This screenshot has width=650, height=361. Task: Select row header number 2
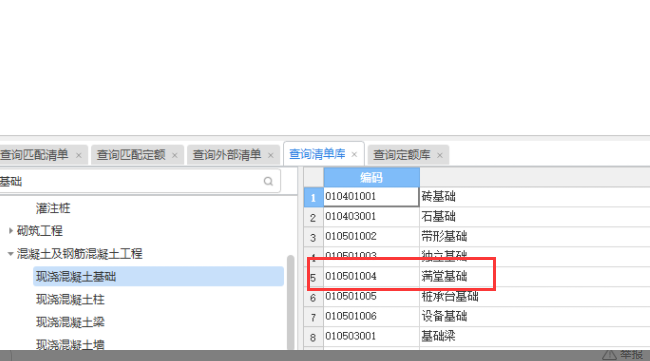(x=313, y=217)
